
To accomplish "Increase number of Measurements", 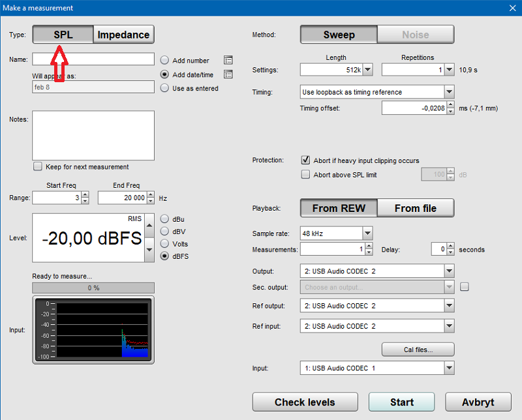I will point(369,246).
